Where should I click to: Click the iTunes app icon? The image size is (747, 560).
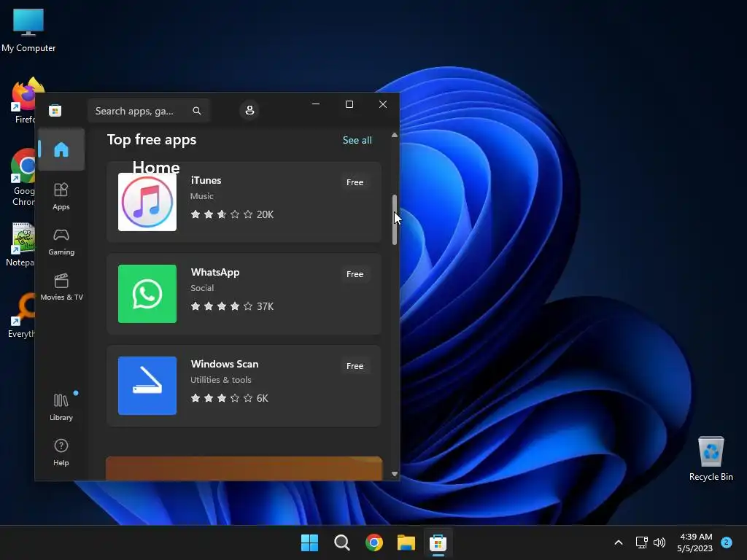147,202
